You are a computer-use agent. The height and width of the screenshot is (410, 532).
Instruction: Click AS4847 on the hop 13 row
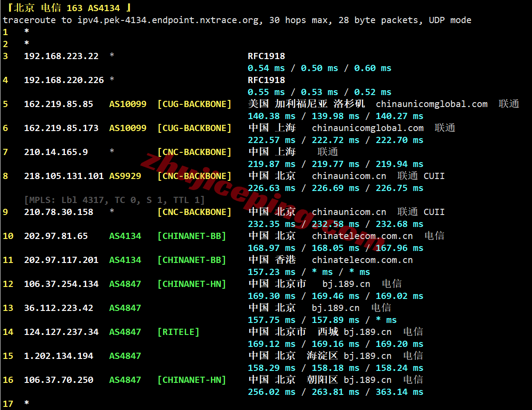(125, 308)
